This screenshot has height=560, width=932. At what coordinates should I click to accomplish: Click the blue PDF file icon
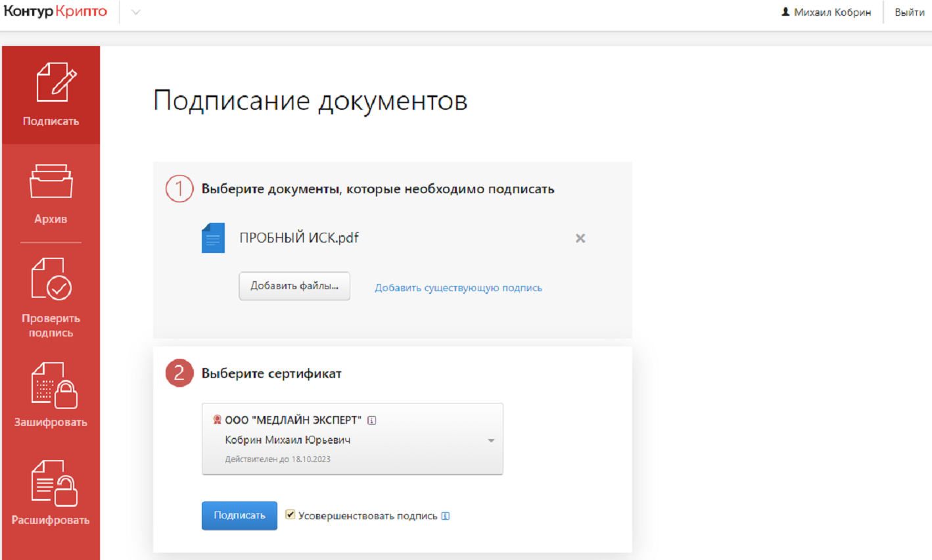click(213, 238)
